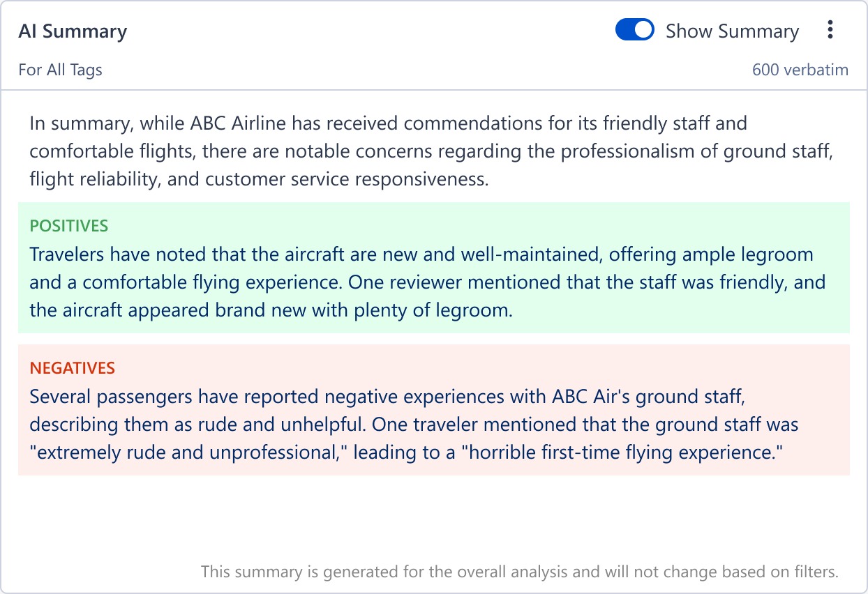The height and width of the screenshot is (594, 868).
Task: Select the AI Summary panel title
Action: (73, 31)
